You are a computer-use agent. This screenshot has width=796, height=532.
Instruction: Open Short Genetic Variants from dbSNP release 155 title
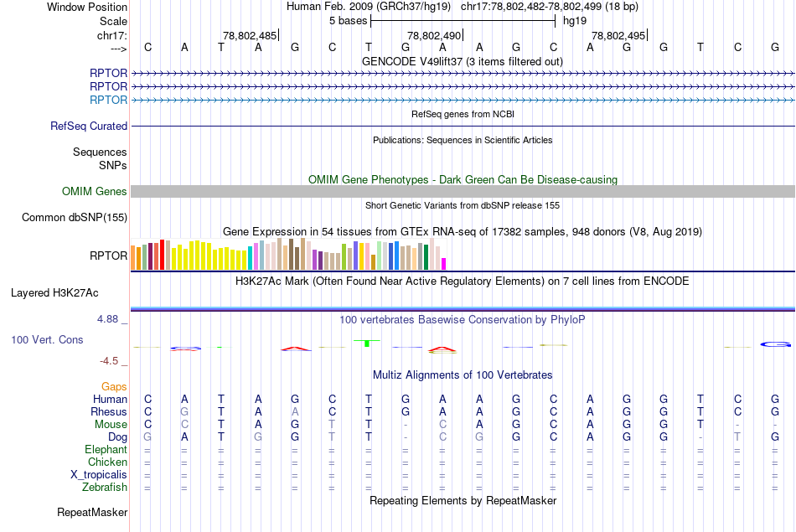[463, 205]
